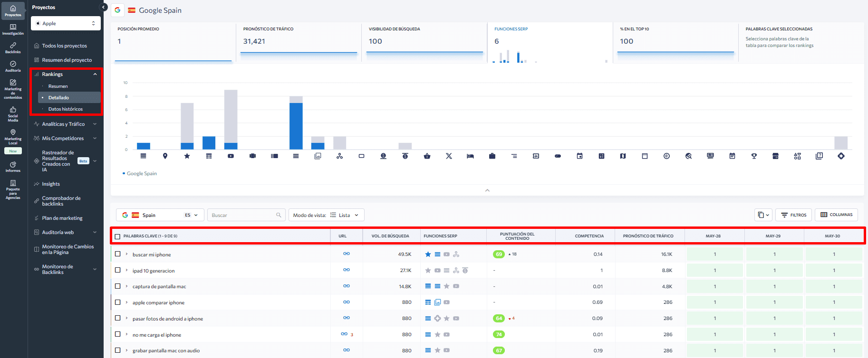This screenshot has height=358, width=868.
Task: Sort by the COMPETENCIA column header
Action: (x=589, y=236)
